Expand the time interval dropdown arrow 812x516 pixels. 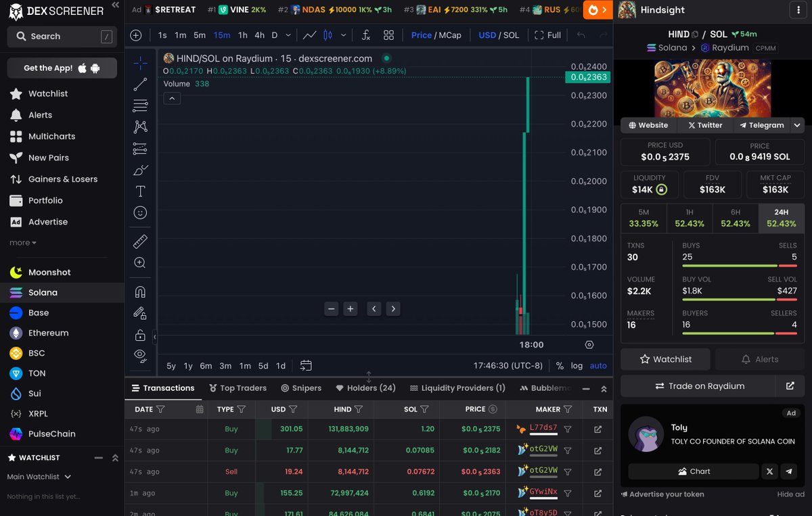289,35
